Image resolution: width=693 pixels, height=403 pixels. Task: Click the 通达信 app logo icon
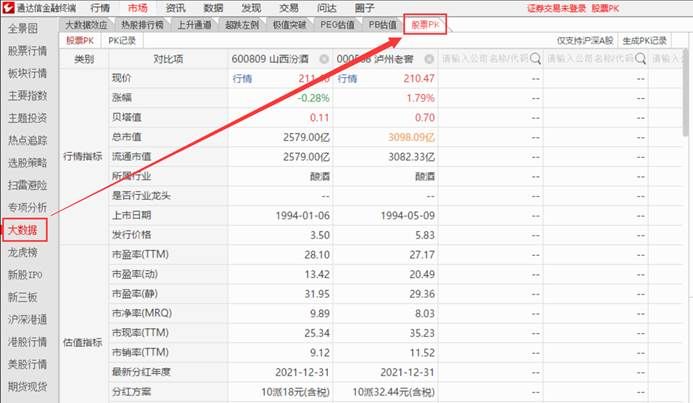(8, 7)
